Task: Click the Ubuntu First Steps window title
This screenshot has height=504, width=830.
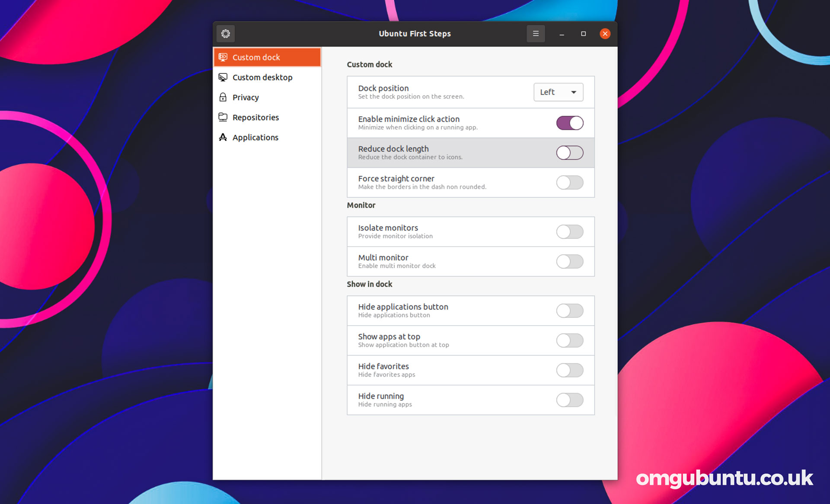Action: pos(415,34)
